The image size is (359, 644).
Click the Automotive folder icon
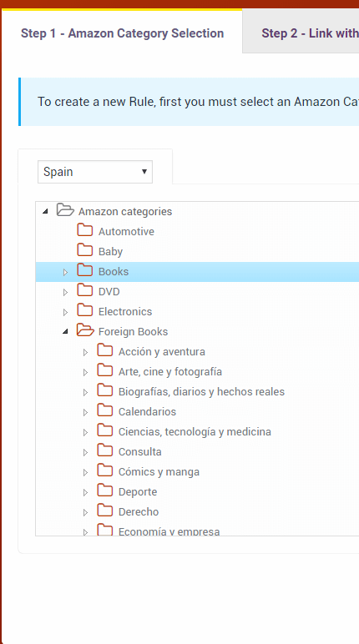click(x=84, y=230)
